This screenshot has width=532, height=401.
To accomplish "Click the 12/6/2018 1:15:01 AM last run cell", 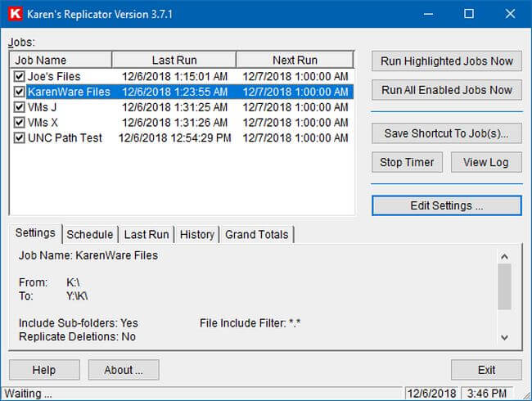I will [174, 76].
